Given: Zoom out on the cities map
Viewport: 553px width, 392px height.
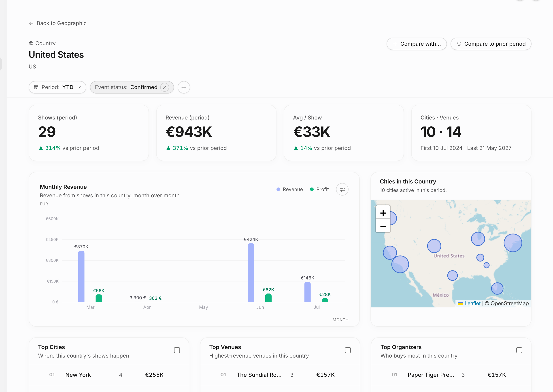Looking at the screenshot, I should click(x=383, y=226).
